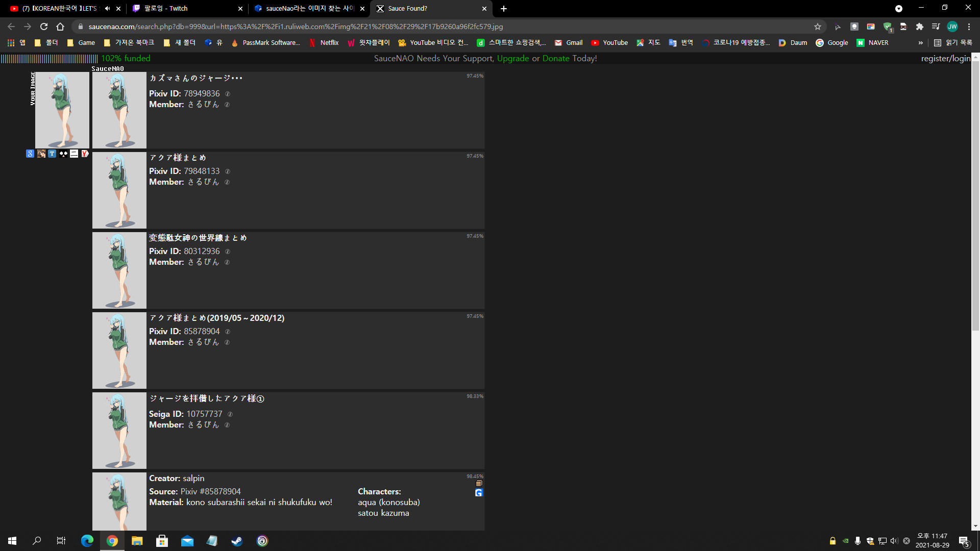
Task: Open the Chrome extensions puzzle icon
Action: pyautogui.click(x=920, y=27)
